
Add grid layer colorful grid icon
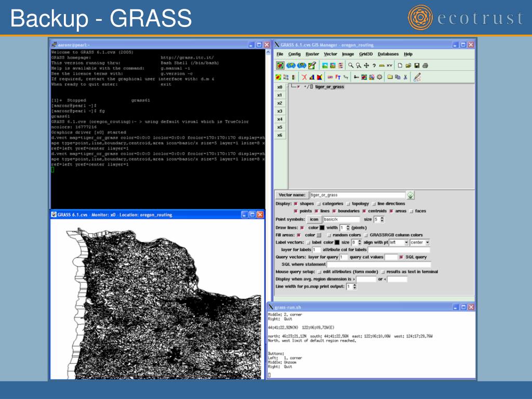coord(364,77)
